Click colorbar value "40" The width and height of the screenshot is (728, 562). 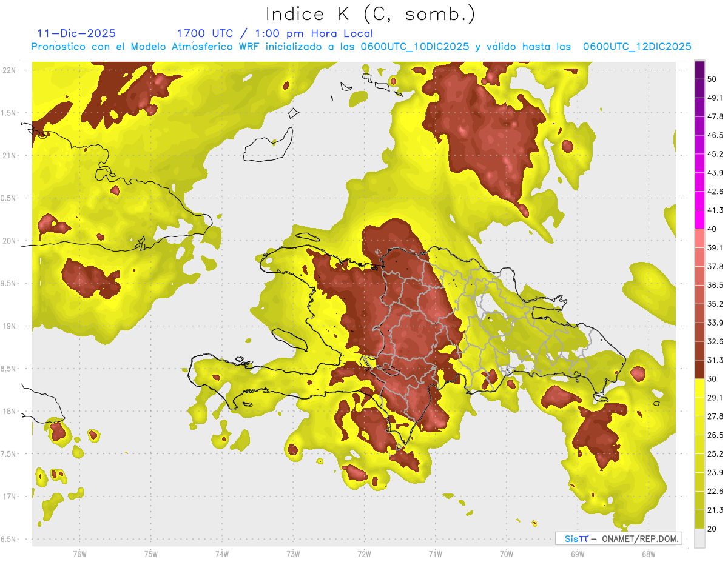tap(713, 229)
